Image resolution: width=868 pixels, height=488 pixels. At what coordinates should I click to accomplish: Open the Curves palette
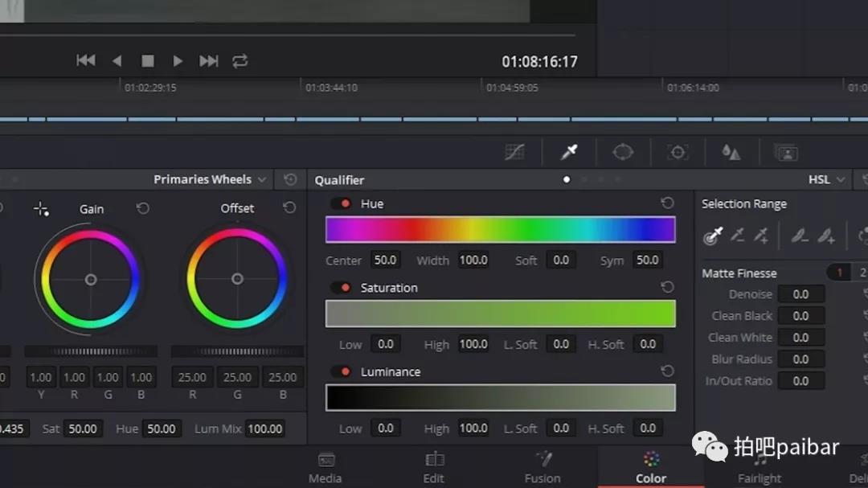point(514,151)
